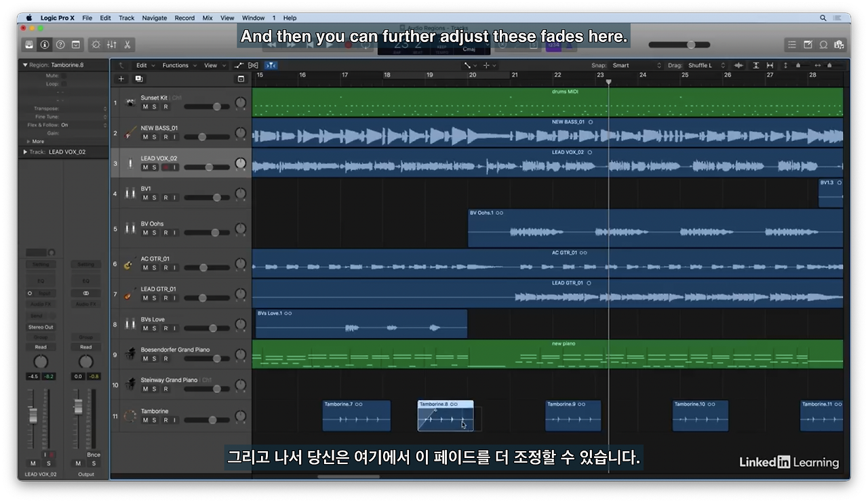Open Editors scissors button
The height and width of the screenshot is (502, 868).
[x=127, y=45]
